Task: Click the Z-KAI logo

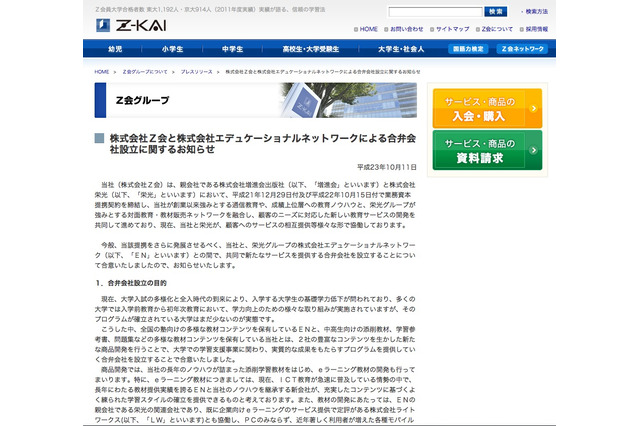Action: [131, 25]
